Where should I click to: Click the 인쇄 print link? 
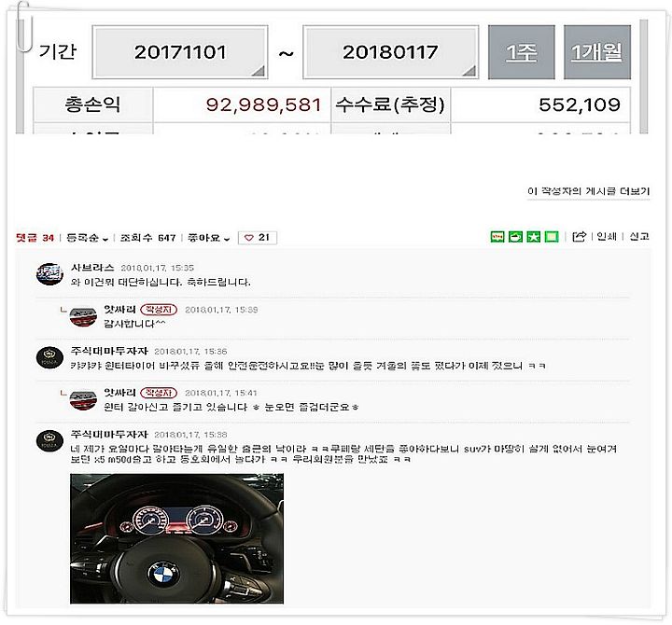click(x=607, y=236)
